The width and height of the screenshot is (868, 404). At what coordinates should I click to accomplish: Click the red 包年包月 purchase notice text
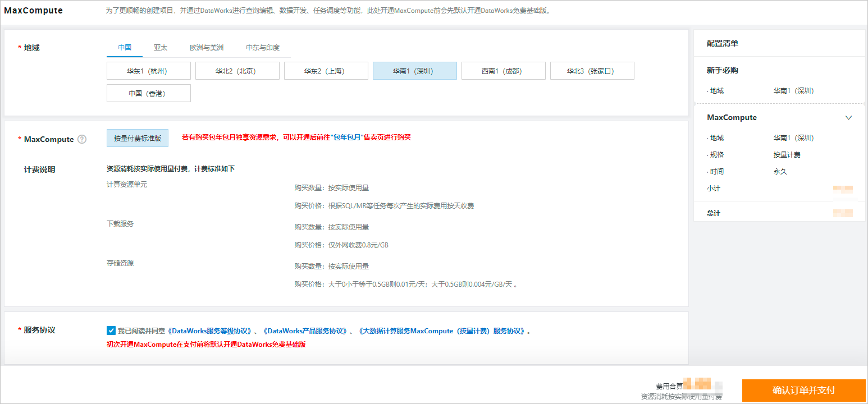296,137
